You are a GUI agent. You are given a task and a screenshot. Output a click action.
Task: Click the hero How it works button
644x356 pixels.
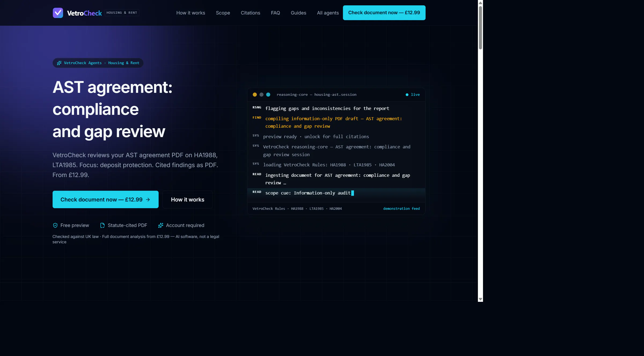click(188, 200)
